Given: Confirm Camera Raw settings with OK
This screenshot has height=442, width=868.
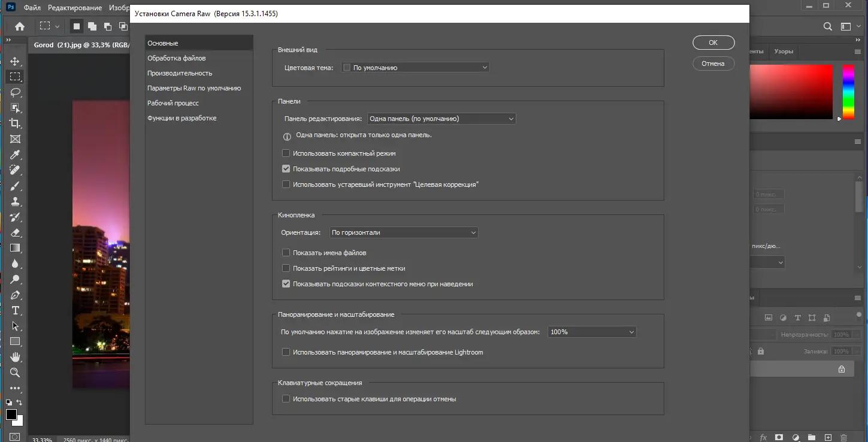Looking at the screenshot, I should click(713, 43).
